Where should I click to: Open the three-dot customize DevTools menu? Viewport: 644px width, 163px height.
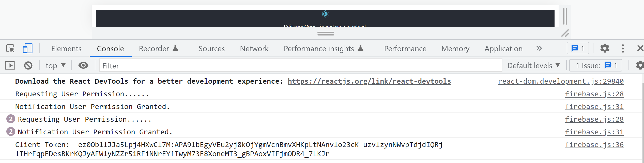click(623, 48)
